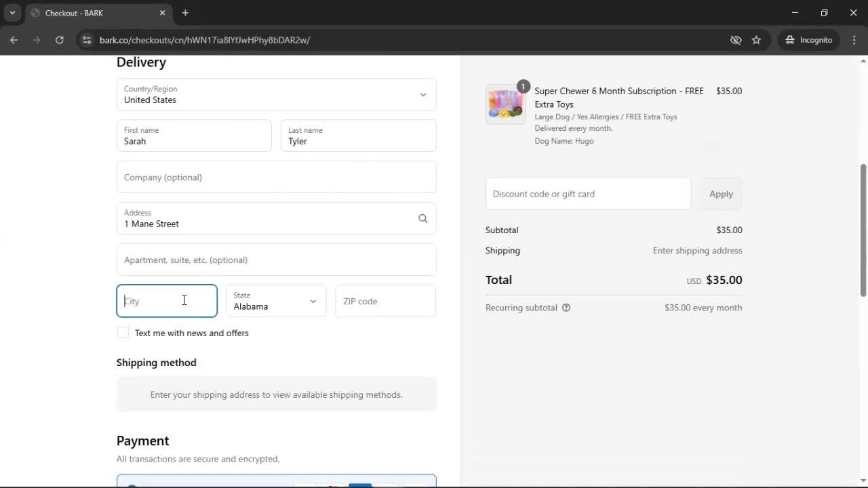This screenshot has width=868, height=488.
Task: Focus the City input field
Action: 167,301
